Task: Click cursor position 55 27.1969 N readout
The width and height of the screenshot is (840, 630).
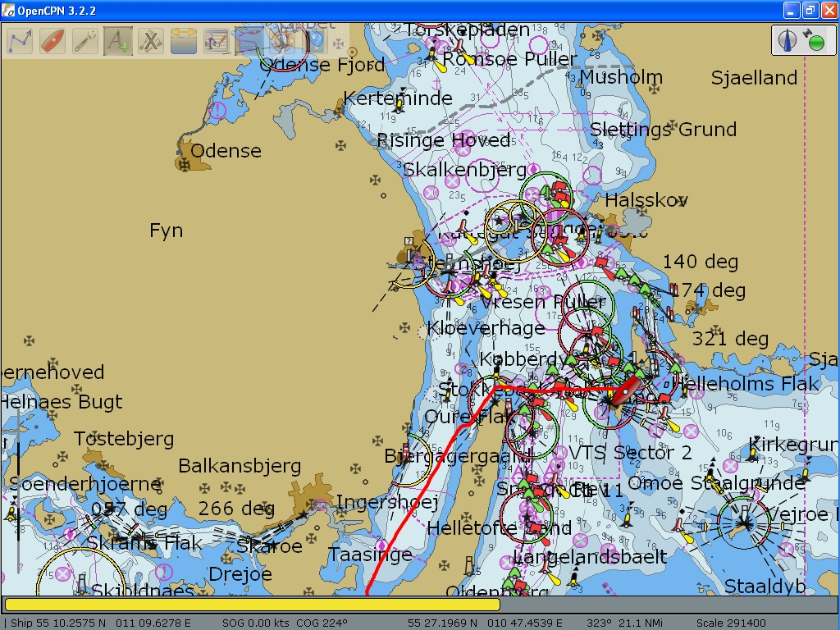Action: (x=485, y=623)
